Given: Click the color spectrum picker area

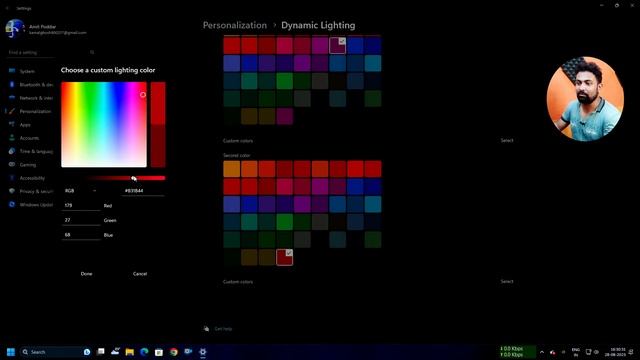Looking at the screenshot, I should tap(104, 124).
